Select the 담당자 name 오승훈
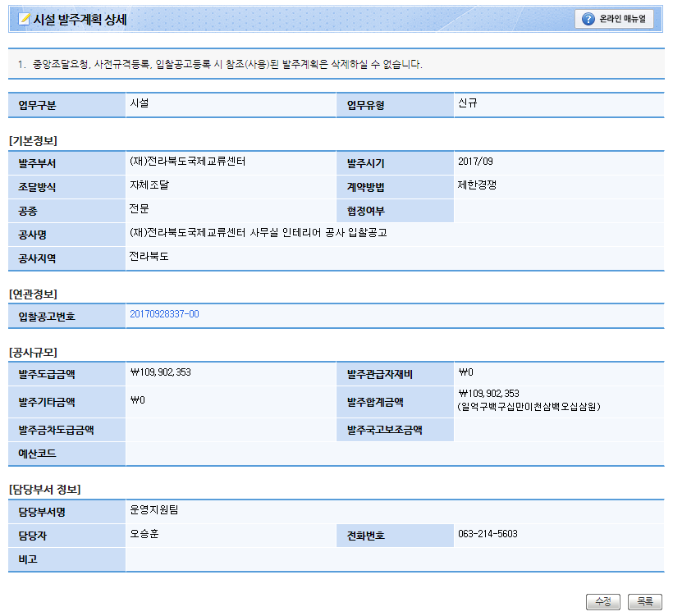The height and width of the screenshot is (616, 673). (144, 534)
